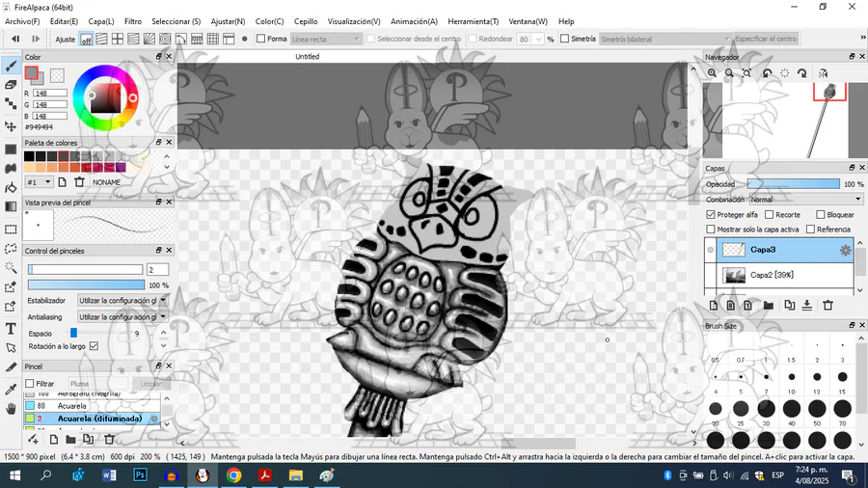Click the R color value field

[50, 93]
